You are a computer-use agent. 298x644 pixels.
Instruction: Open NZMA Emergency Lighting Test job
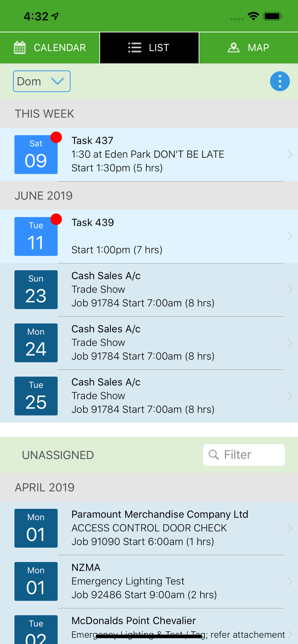pos(149,581)
